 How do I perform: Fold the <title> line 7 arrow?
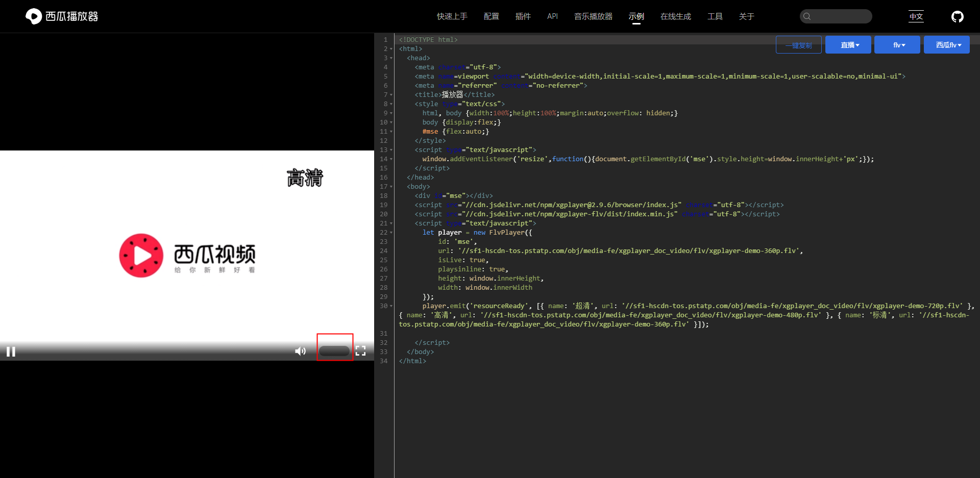click(391, 95)
